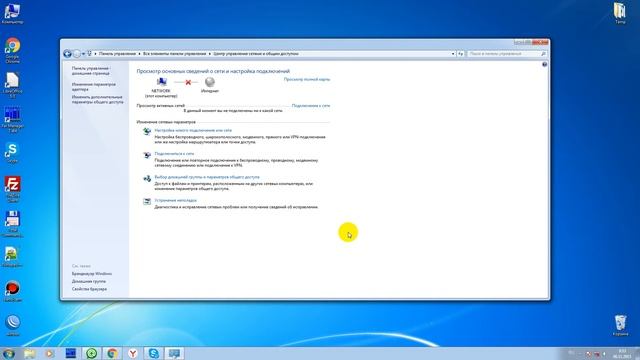The image size is (640, 360).
Task: Select «Корзина» recycle bin icon
Action: (620, 325)
